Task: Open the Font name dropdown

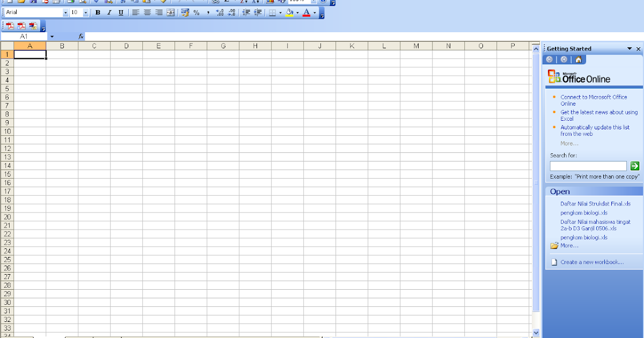Action: point(64,12)
